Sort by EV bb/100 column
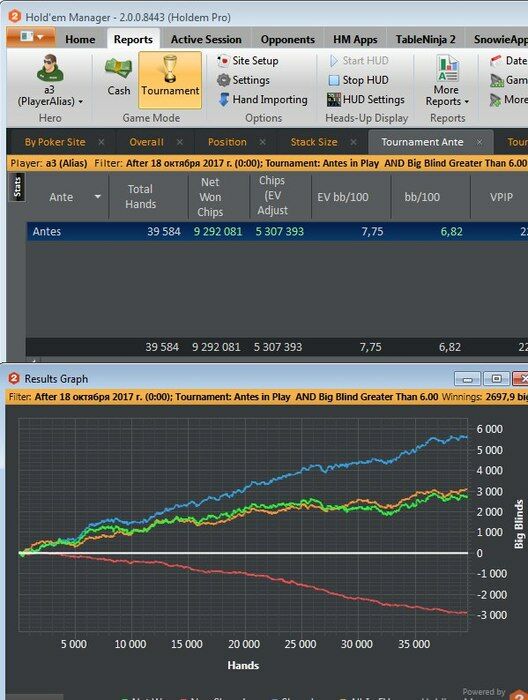 coord(343,197)
